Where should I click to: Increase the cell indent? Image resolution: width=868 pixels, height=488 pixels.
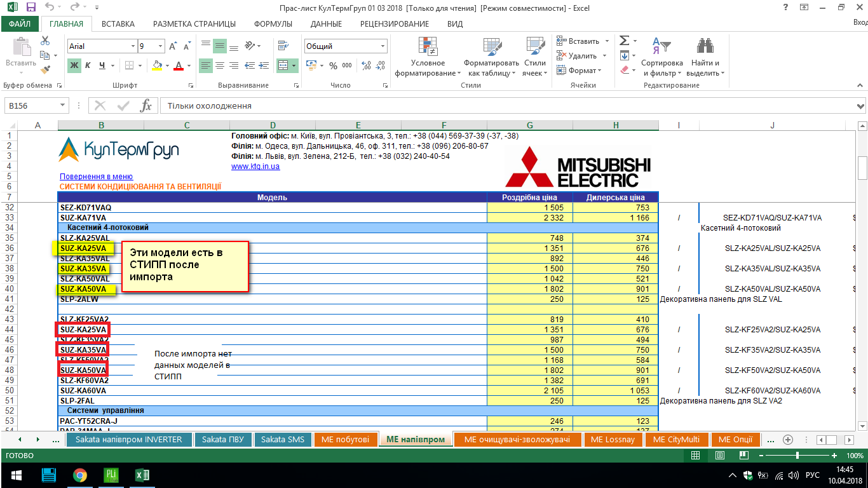click(264, 65)
